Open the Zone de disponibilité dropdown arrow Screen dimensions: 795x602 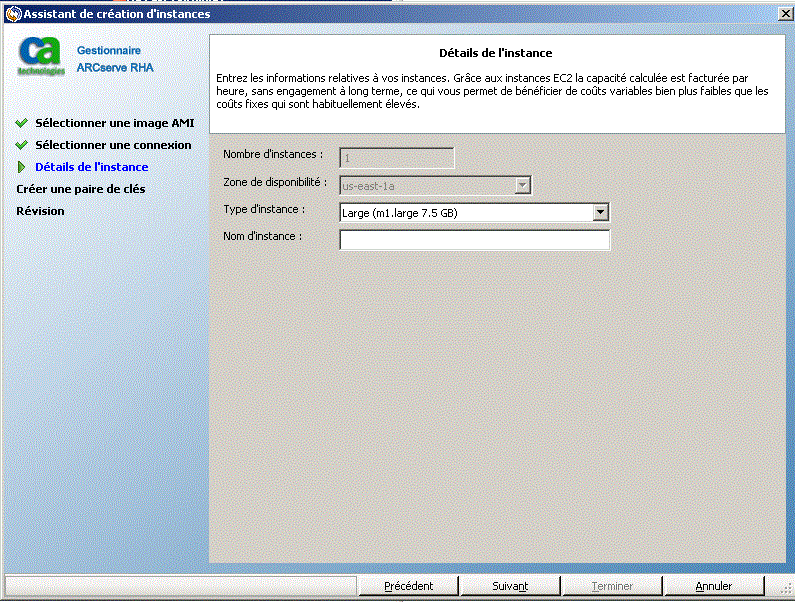point(522,186)
